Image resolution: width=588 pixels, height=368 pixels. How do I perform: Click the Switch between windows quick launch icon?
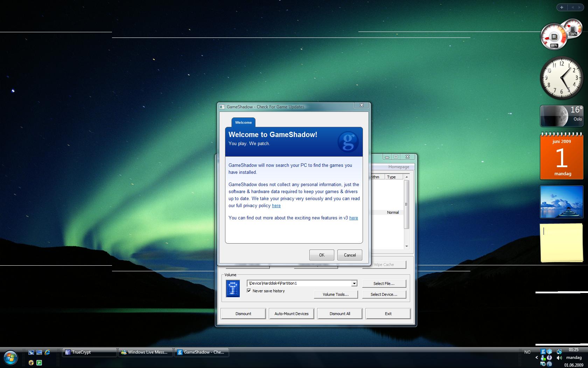click(x=31, y=352)
